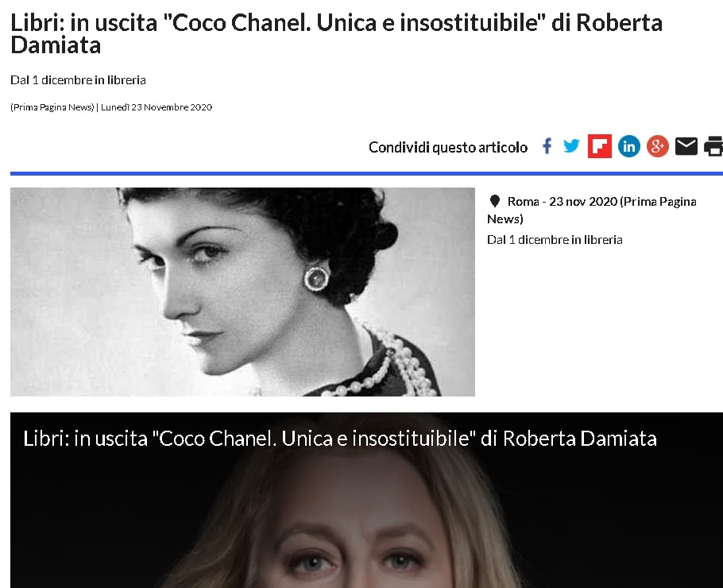Share article on LinkedIn

point(629,146)
